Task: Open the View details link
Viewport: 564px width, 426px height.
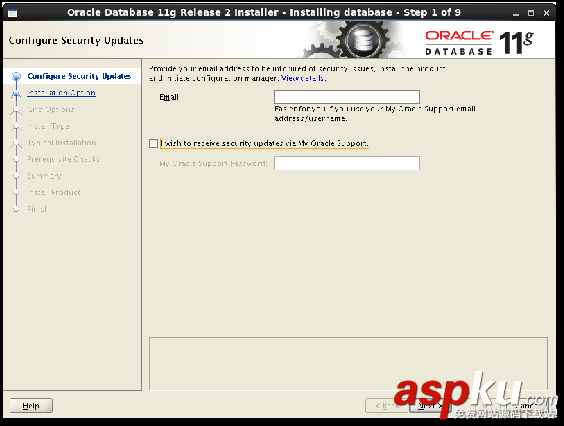Action: point(303,78)
